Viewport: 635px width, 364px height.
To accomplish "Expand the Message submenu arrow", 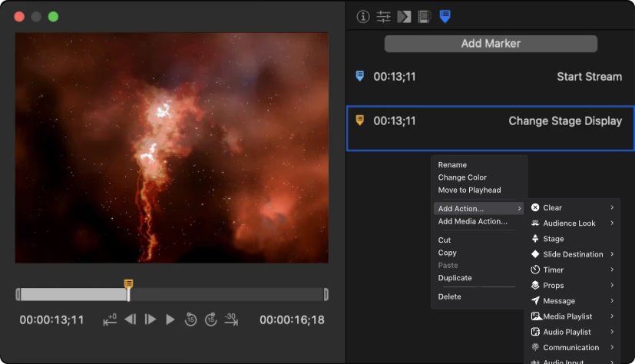I will pyautogui.click(x=612, y=300).
